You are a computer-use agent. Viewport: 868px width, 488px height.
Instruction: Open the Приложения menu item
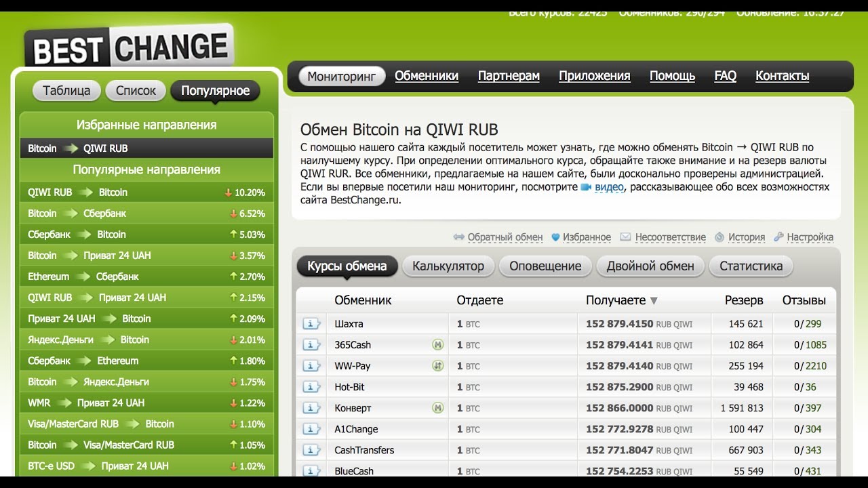[595, 76]
